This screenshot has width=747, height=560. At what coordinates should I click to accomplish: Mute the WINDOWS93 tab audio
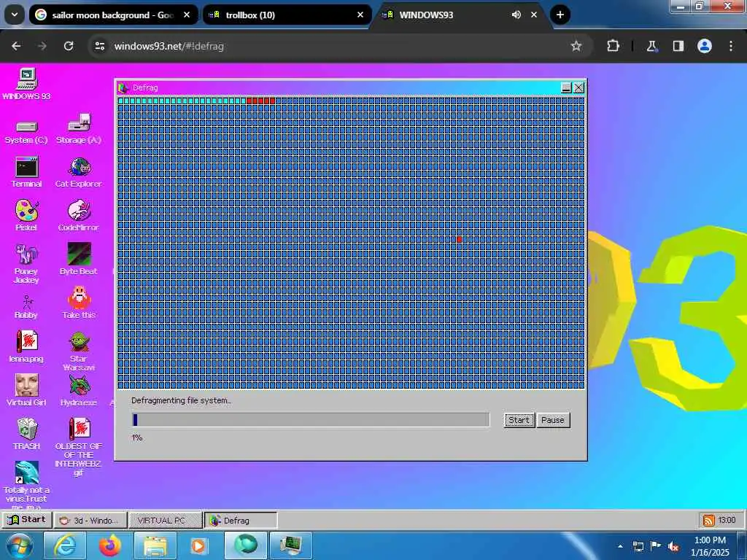pos(516,15)
